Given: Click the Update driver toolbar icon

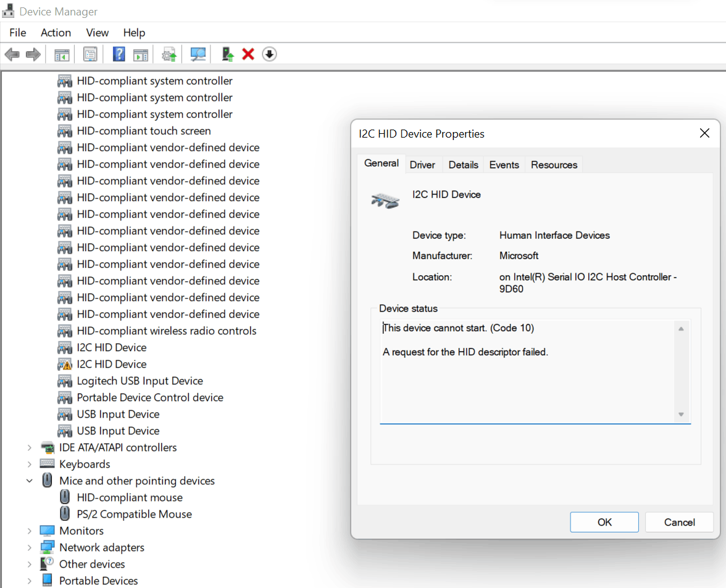Looking at the screenshot, I should point(227,54).
